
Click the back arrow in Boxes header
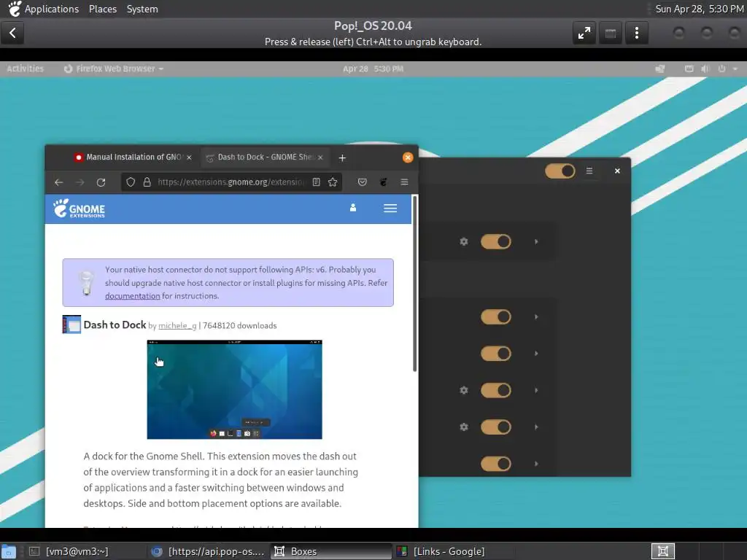(12, 33)
